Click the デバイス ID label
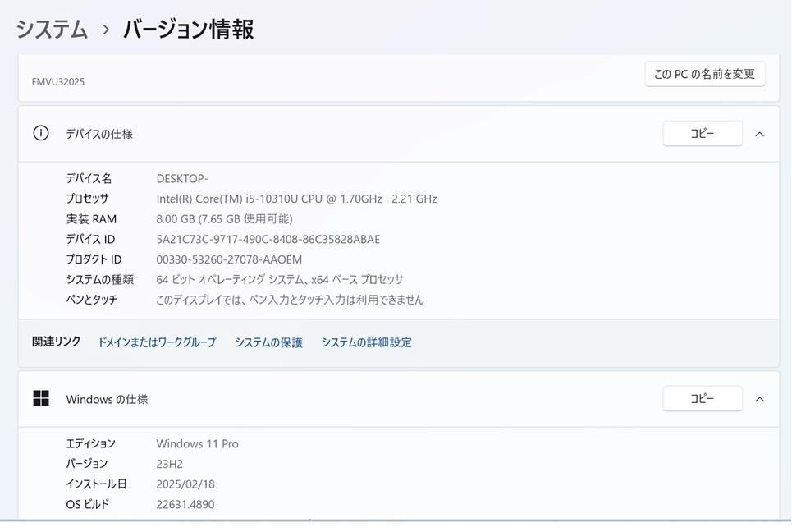The width and height of the screenshot is (792, 532). click(90, 239)
